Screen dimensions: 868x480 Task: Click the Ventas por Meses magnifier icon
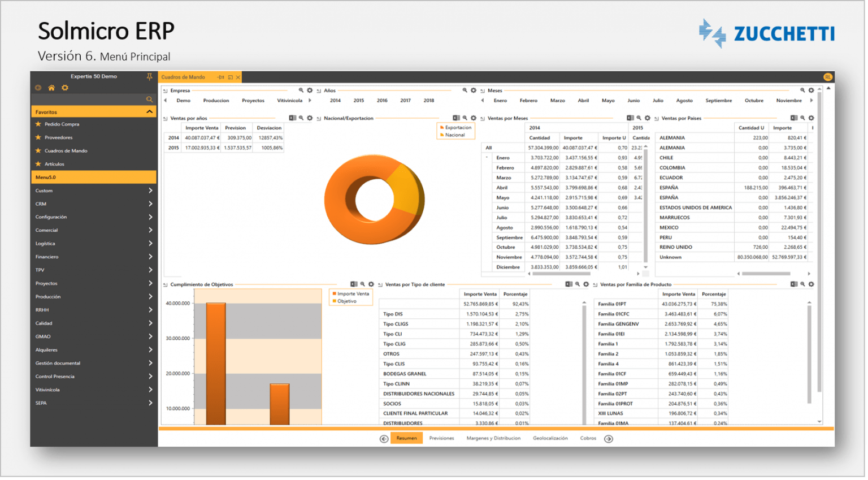[x=640, y=119]
